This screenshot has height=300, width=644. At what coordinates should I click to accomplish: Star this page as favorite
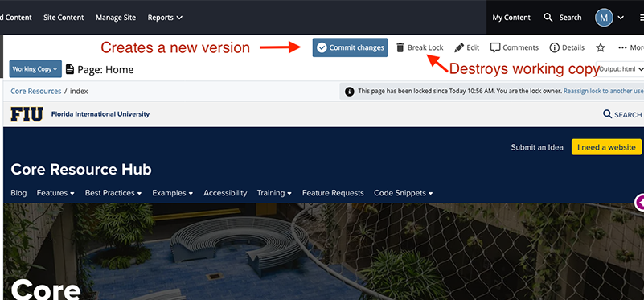(601, 47)
